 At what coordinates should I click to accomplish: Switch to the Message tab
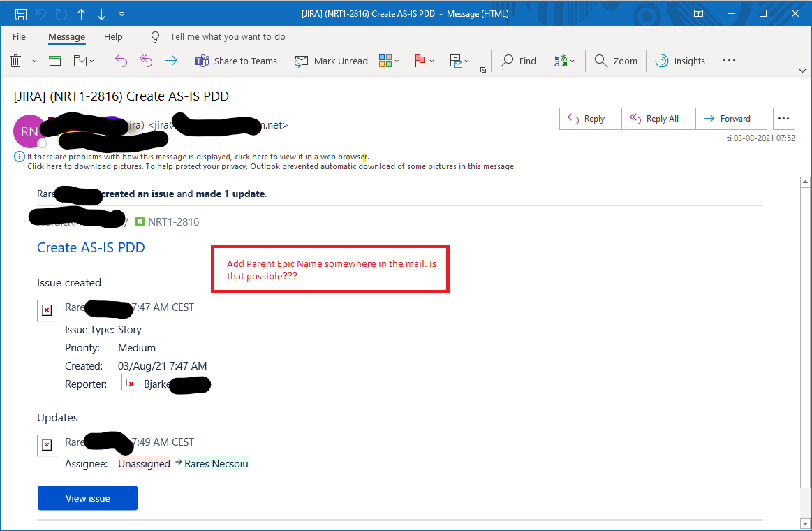click(x=66, y=37)
